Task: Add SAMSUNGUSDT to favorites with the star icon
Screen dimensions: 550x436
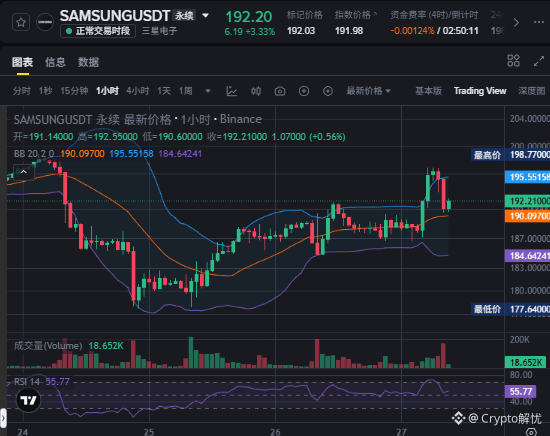Action: tap(21, 23)
